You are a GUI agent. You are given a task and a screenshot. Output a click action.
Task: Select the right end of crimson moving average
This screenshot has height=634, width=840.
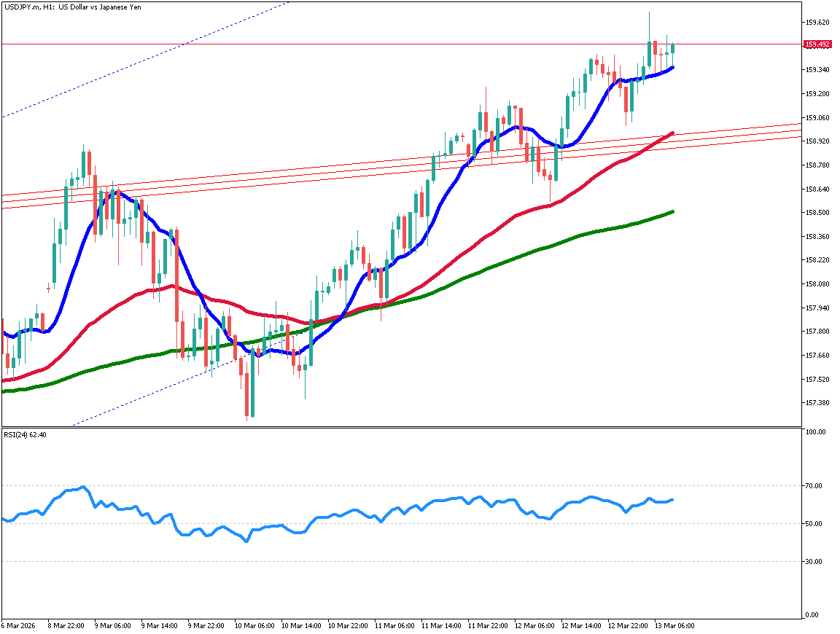click(x=672, y=133)
